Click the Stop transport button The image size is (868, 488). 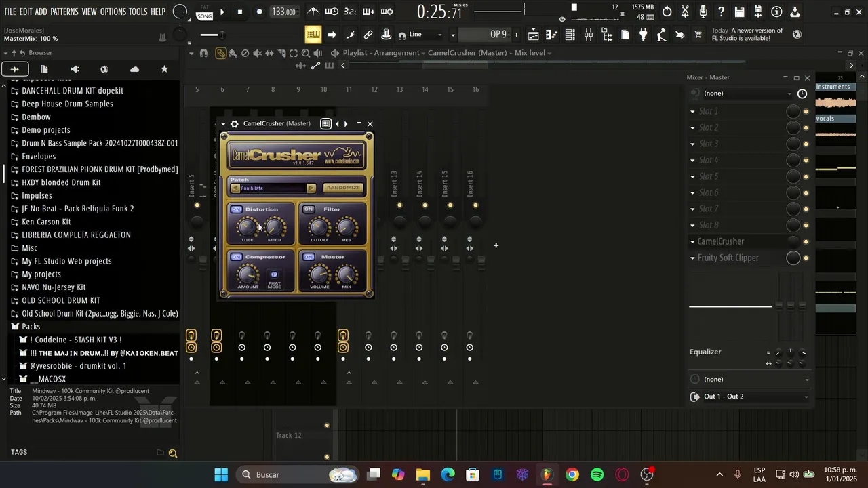[239, 12]
